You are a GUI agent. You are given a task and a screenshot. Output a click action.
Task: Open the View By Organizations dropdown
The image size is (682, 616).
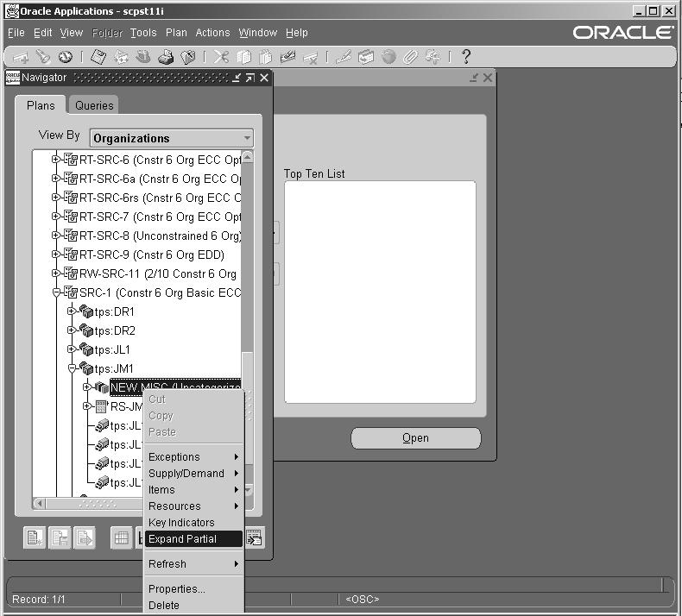coord(172,138)
